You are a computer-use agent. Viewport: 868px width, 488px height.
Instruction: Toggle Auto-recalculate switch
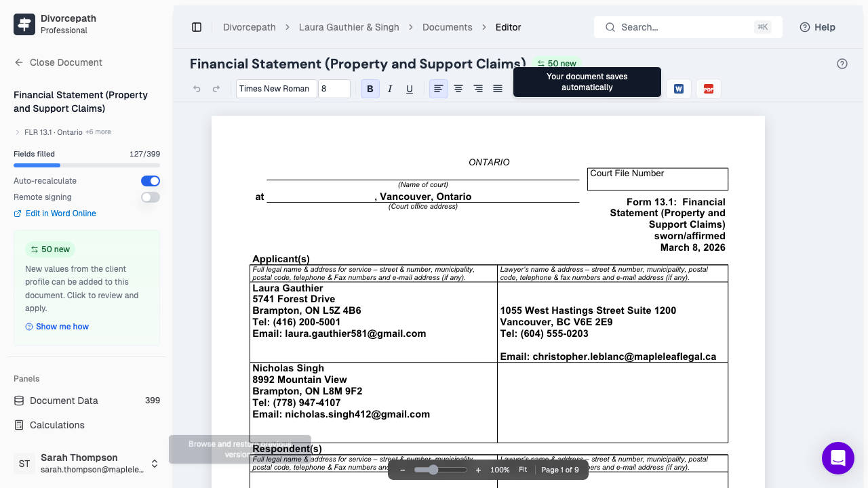pyautogui.click(x=151, y=181)
